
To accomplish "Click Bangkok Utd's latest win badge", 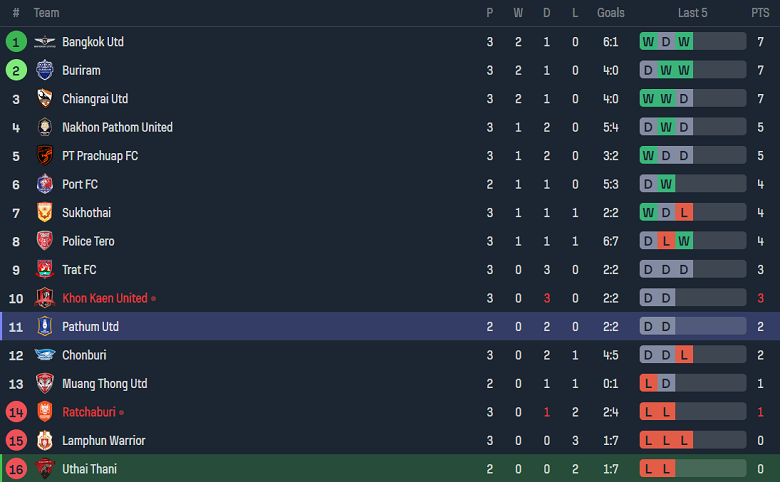I will [x=684, y=42].
